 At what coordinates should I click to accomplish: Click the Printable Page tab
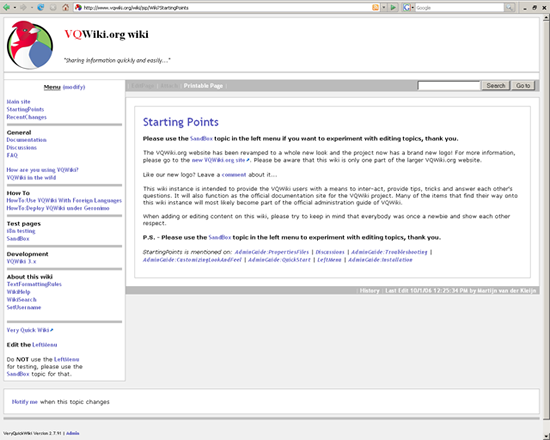coord(203,86)
